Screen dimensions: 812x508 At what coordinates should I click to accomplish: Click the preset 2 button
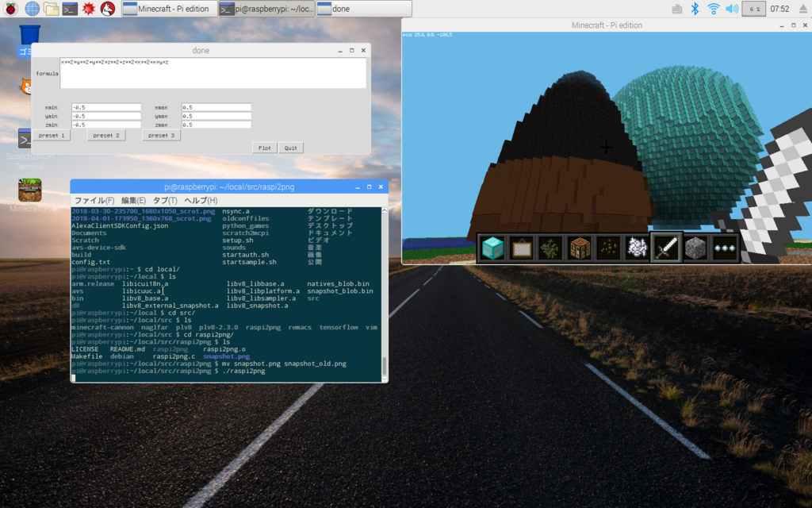coord(106,135)
